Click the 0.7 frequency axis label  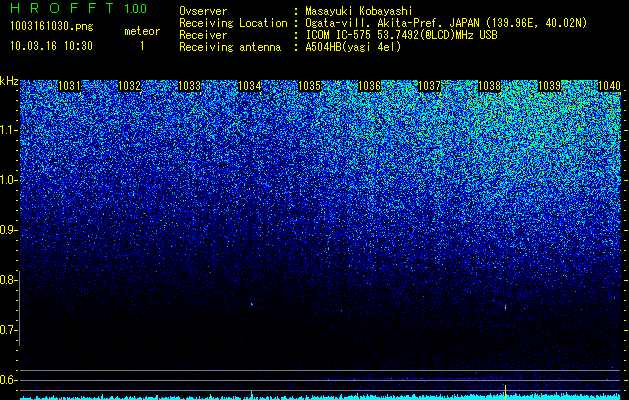tap(8, 330)
